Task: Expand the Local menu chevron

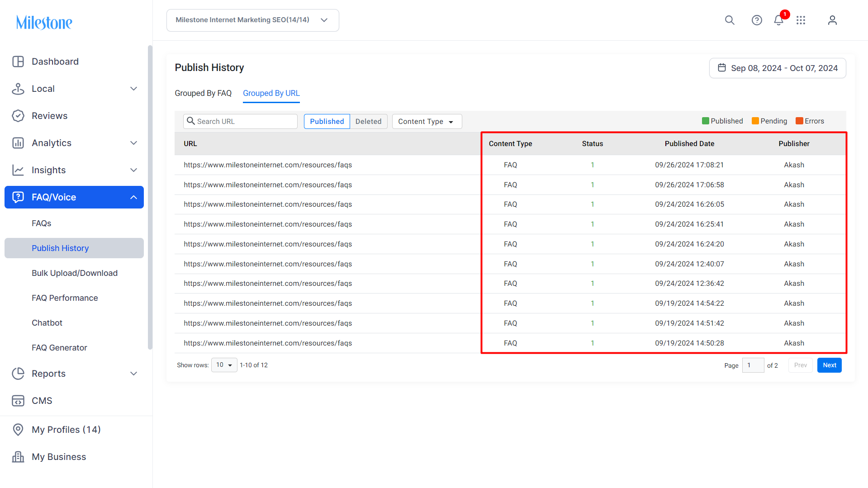Action: [x=133, y=89]
